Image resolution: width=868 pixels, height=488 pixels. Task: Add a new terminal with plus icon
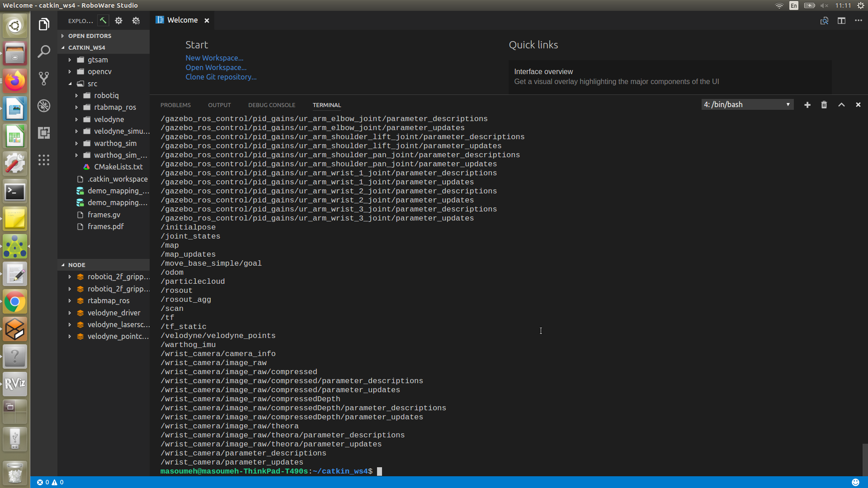coord(807,105)
